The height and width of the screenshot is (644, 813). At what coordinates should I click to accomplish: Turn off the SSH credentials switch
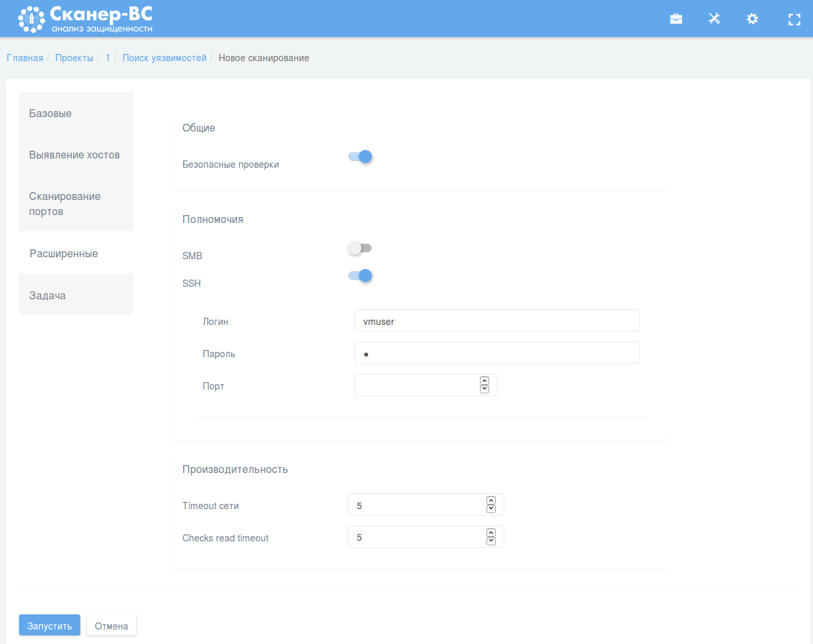[360, 276]
